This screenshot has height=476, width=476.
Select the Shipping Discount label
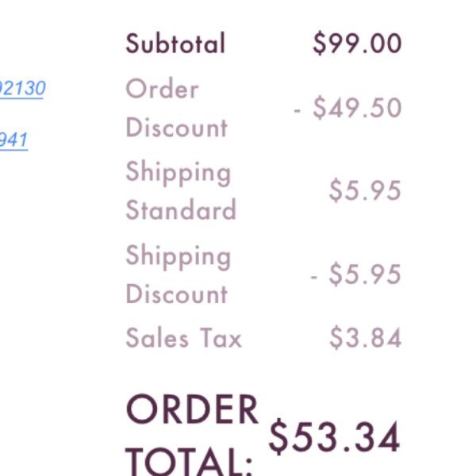[178, 274]
